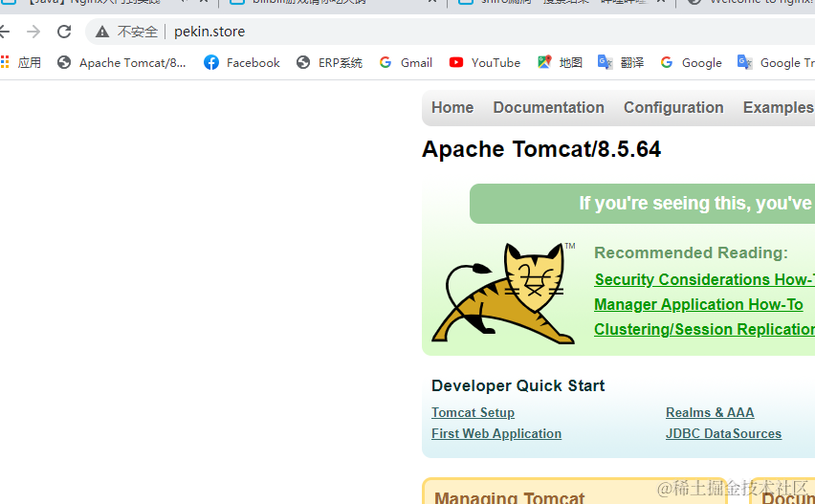Switch to the bilibili browser tab
Screen dimensions: 815x504
point(333,3)
